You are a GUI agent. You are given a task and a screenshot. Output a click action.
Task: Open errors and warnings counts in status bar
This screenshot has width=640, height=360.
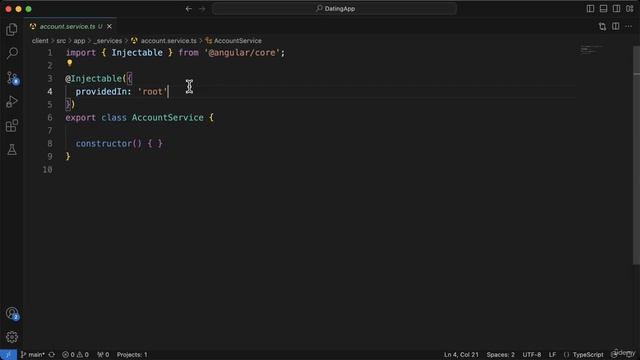pyautogui.click(x=75, y=355)
